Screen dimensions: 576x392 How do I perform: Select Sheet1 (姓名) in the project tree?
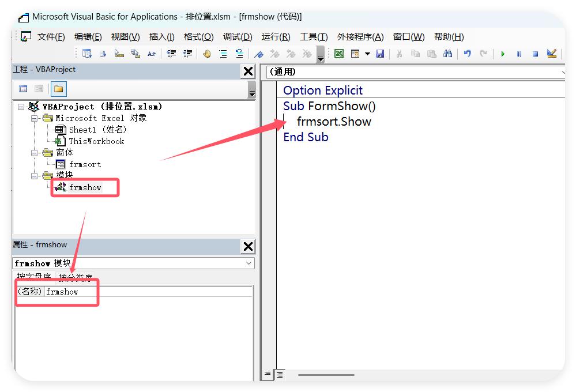point(91,130)
